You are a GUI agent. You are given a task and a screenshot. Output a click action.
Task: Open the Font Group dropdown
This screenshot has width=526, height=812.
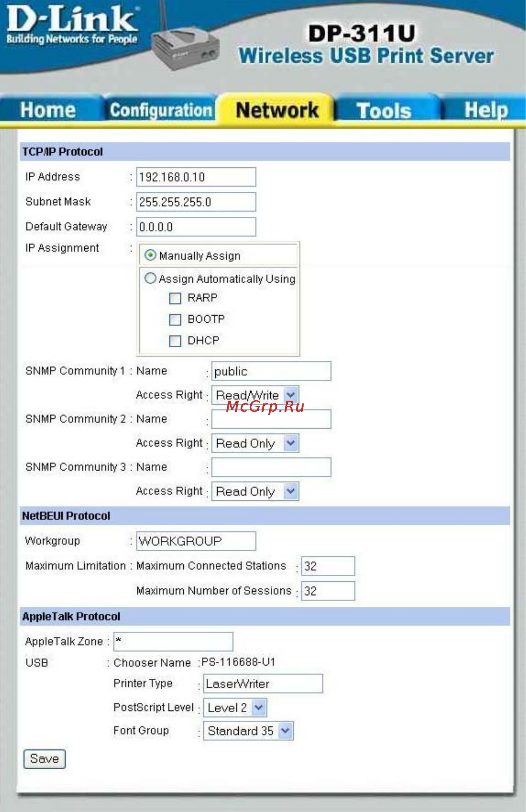(248, 731)
